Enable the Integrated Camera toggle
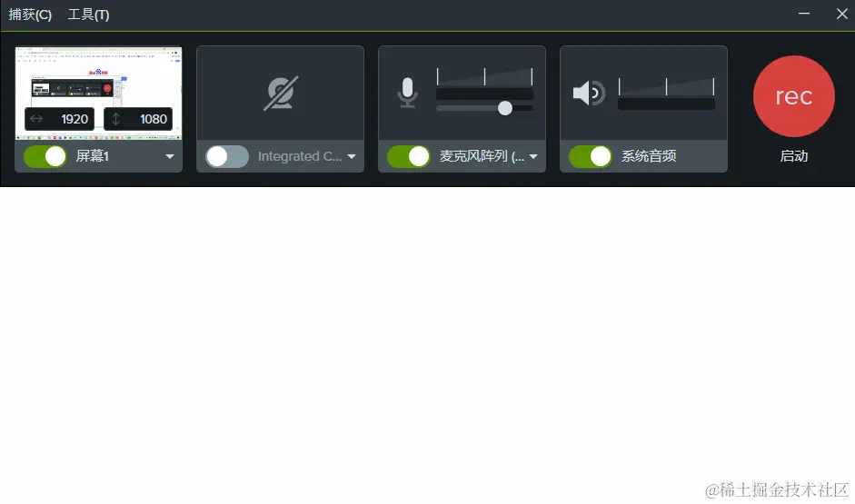This screenshot has width=855, height=504. [x=227, y=156]
